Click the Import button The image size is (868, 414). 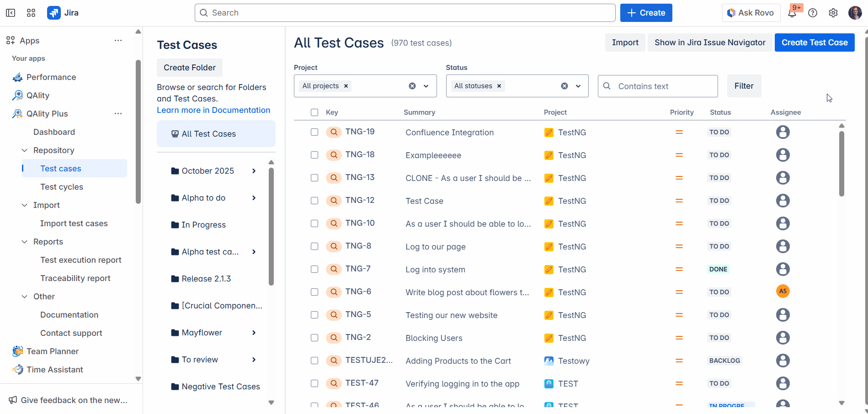(625, 42)
